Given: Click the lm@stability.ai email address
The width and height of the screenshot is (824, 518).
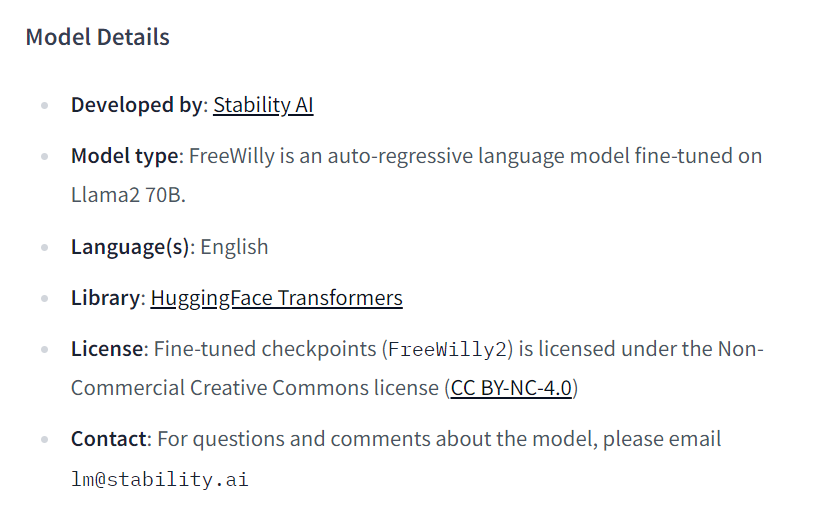Looking at the screenshot, I should [160, 479].
